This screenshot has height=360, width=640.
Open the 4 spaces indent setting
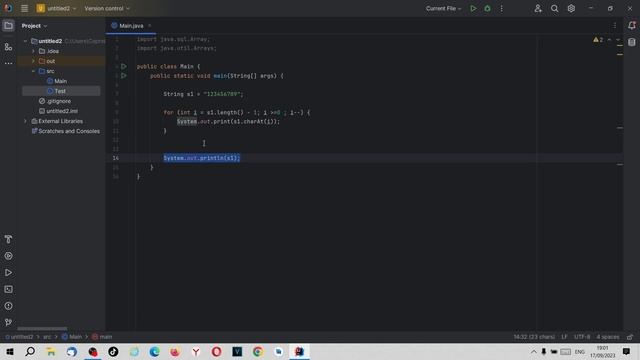[608, 337]
